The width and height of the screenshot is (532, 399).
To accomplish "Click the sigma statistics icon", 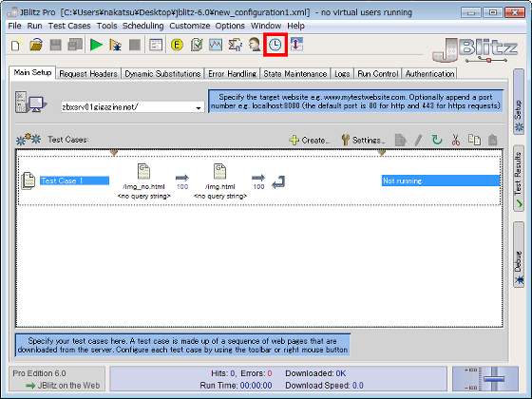I will 236,45.
